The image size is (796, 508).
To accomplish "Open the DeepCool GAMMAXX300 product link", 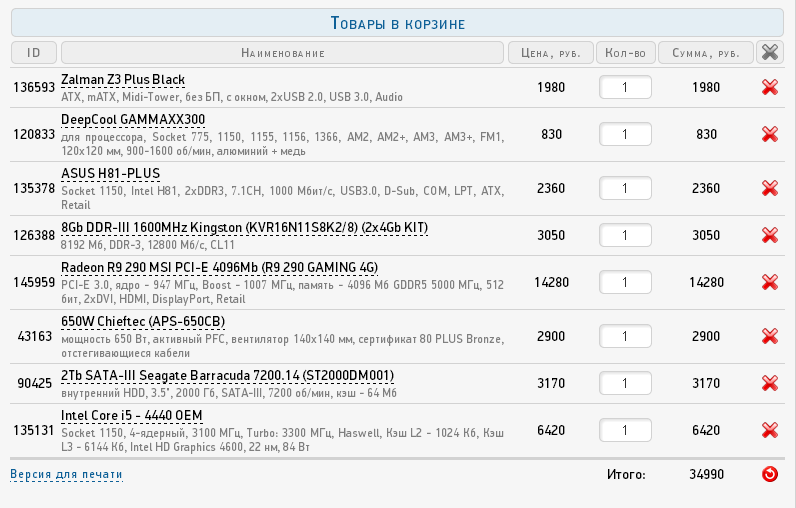I will tap(133, 120).
